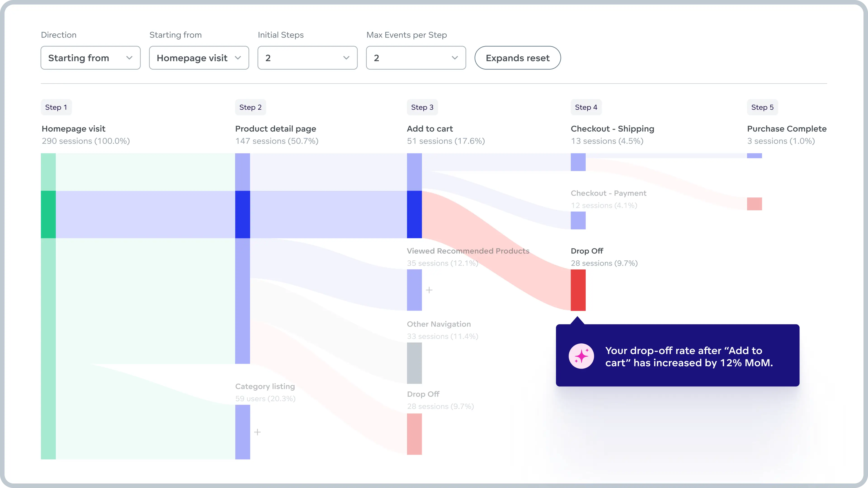Open the Starting from Homepage visit dropdown

click(199, 58)
